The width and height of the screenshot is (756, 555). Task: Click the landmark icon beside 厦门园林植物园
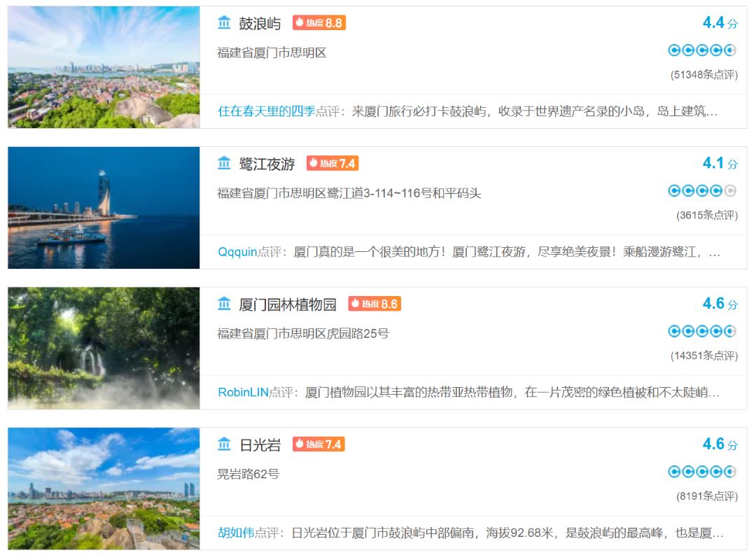[224, 304]
